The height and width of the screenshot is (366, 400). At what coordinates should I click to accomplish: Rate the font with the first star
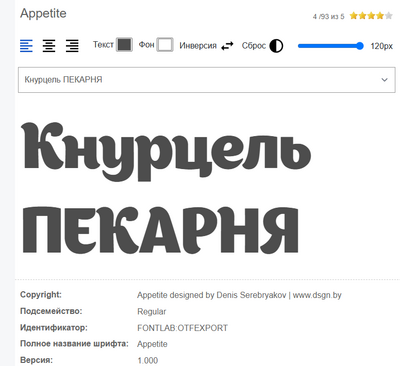tap(354, 16)
